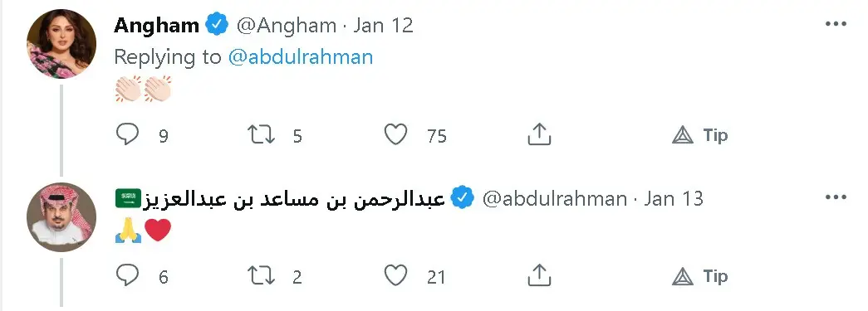The height and width of the screenshot is (311, 868).
Task: Open Angham's profile picture
Action: [x=61, y=44]
